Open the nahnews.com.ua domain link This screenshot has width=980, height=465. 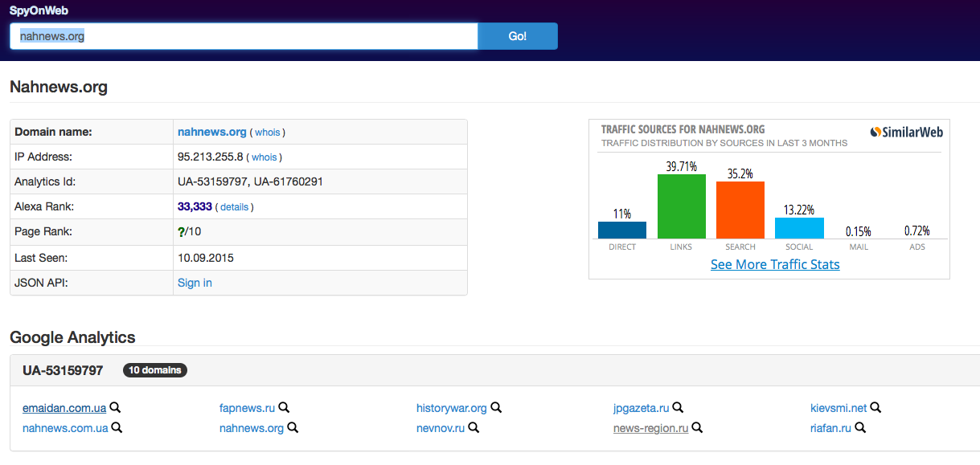65,428
